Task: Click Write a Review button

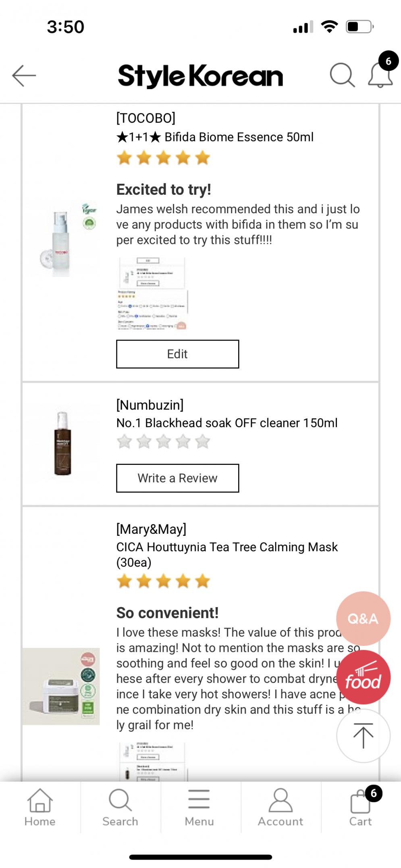Action: (177, 478)
